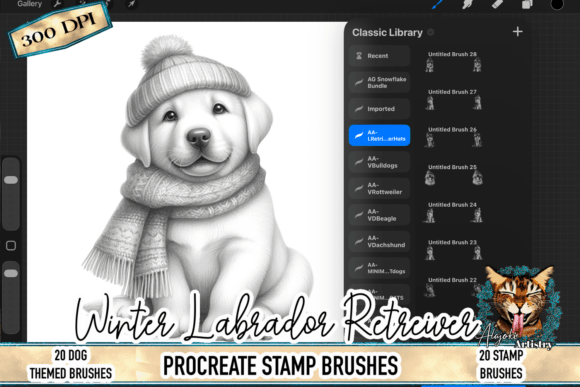Tap the square Modify button in sidebar
This screenshot has height=387, width=580.
tap(11, 245)
